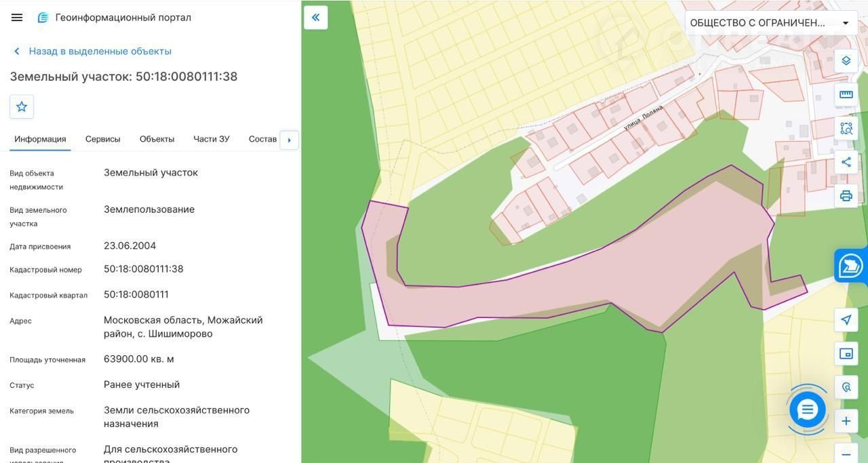Viewport: 868px width, 463px height.
Task: Select the ruler measurement tool
Action: 846,94
